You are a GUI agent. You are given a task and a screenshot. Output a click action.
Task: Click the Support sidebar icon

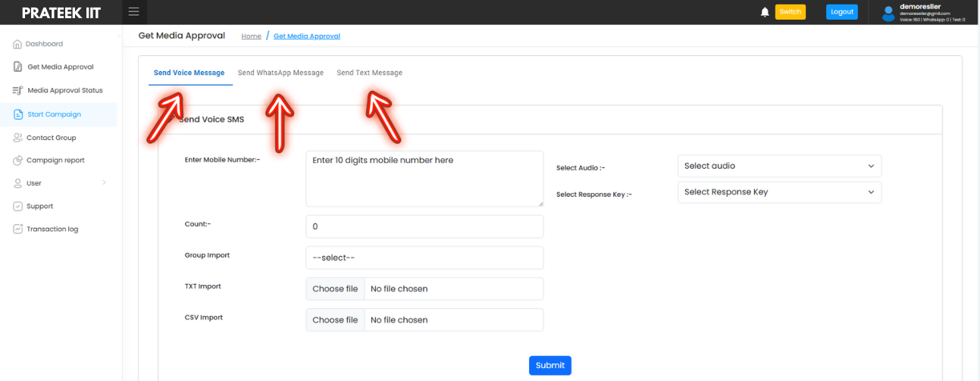point(18,206)
